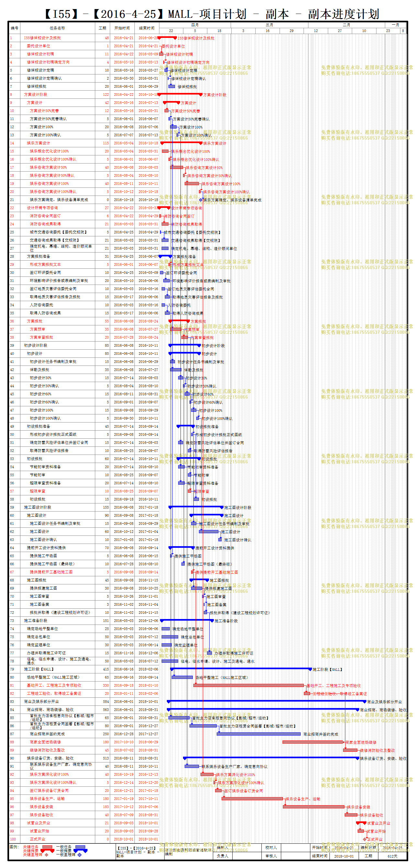Click the blue milestone diamond for 娱乐方案确定
This screenshot has height=868, width=415.
pyautogui.click(x=201, y=200)
